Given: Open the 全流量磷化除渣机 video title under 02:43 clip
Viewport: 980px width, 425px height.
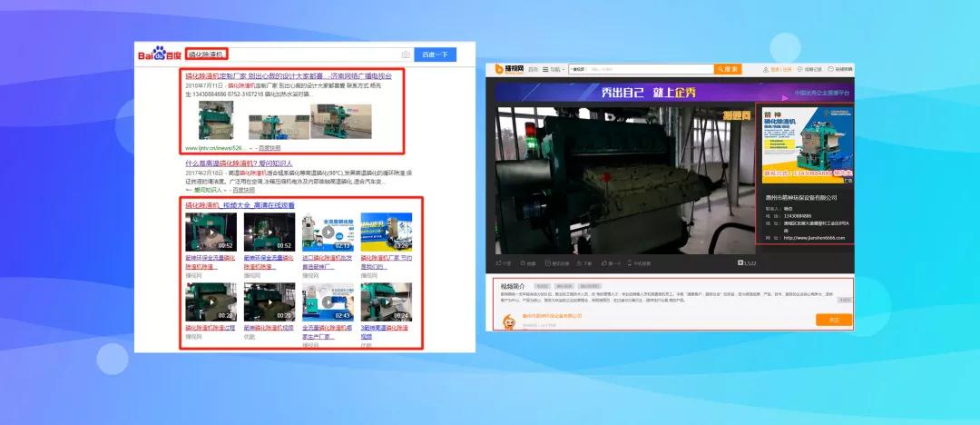Looking at the screenshot, I should pyautogui.click(x=327, y=331).
